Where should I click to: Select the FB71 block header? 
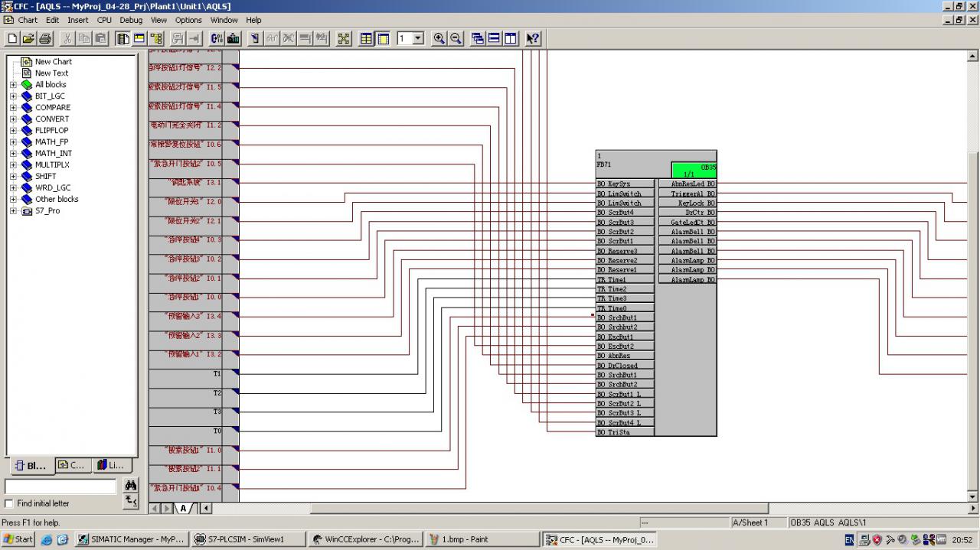click(633, 164)
